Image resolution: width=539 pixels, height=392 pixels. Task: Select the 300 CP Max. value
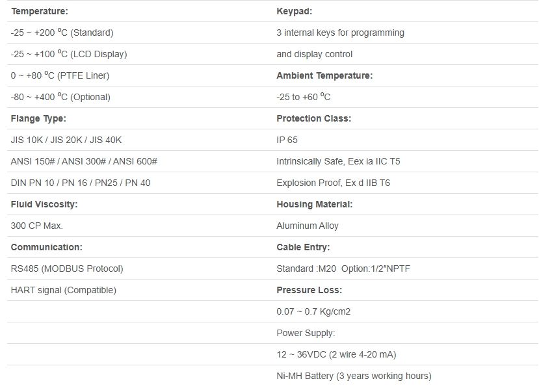click(37, 226)
